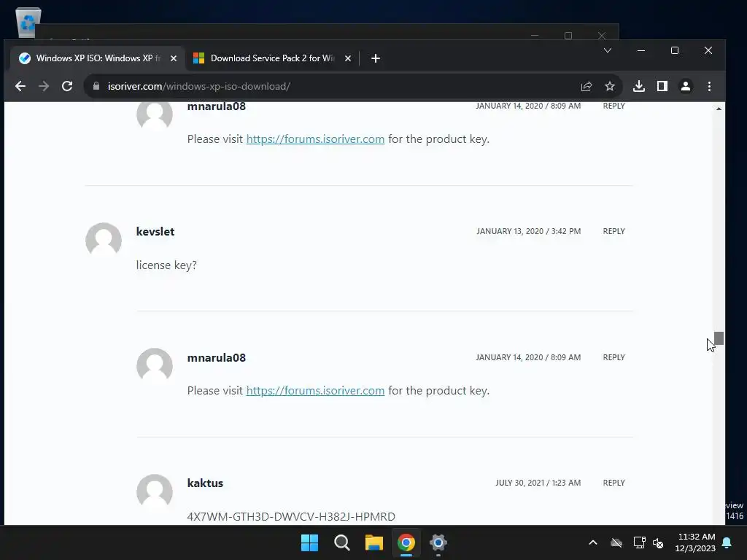Image resolution: width=747 pixels, height=560 pixels.
Task: Click the OneDrive tray icon
Action: tap(616, 542)
